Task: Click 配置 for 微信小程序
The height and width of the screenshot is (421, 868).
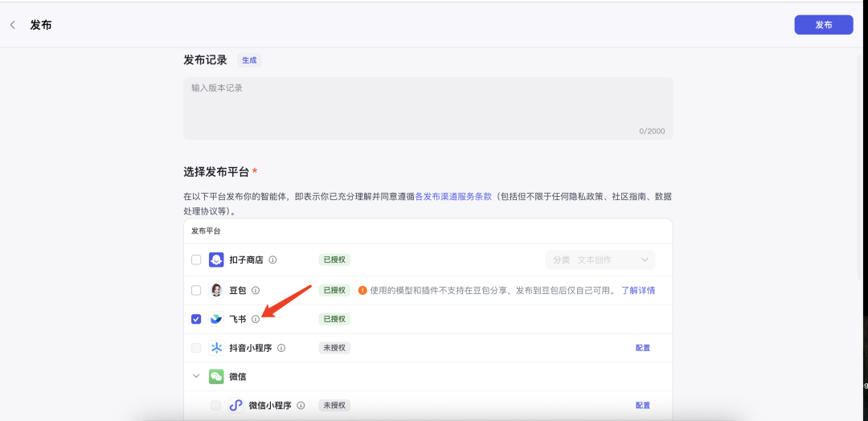Action: click(x=643, y=406)
